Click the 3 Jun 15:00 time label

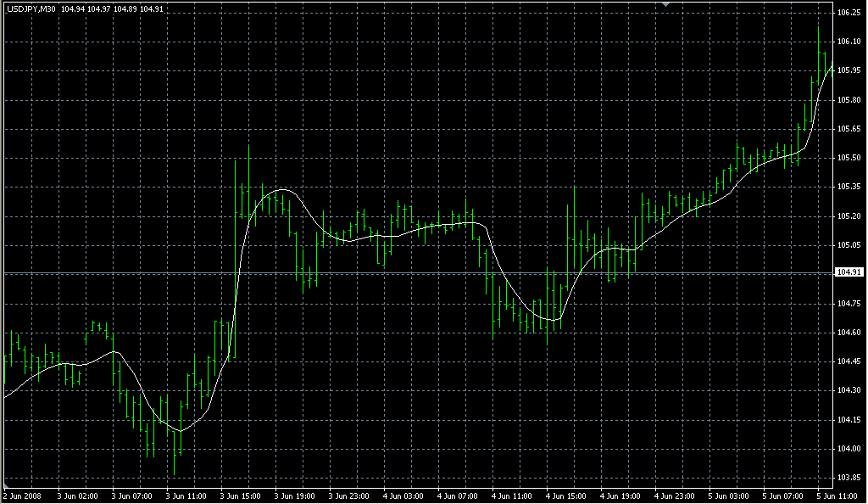(x=242, y=492)
